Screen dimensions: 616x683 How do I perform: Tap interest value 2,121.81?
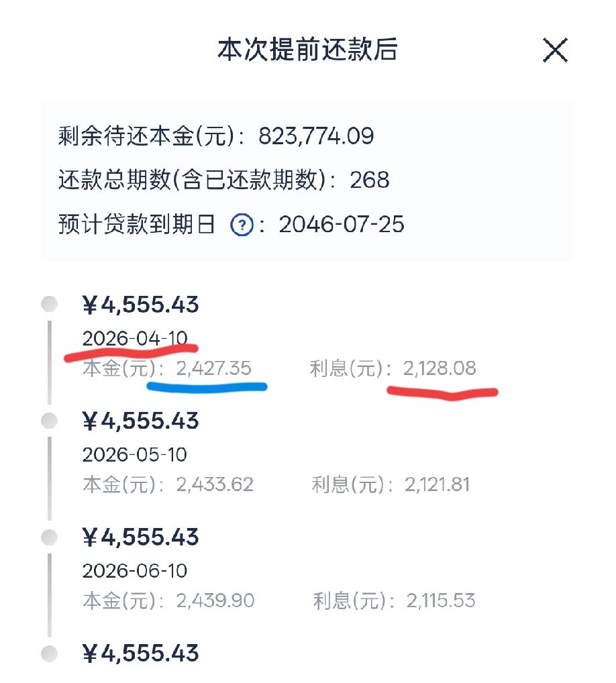437,484
